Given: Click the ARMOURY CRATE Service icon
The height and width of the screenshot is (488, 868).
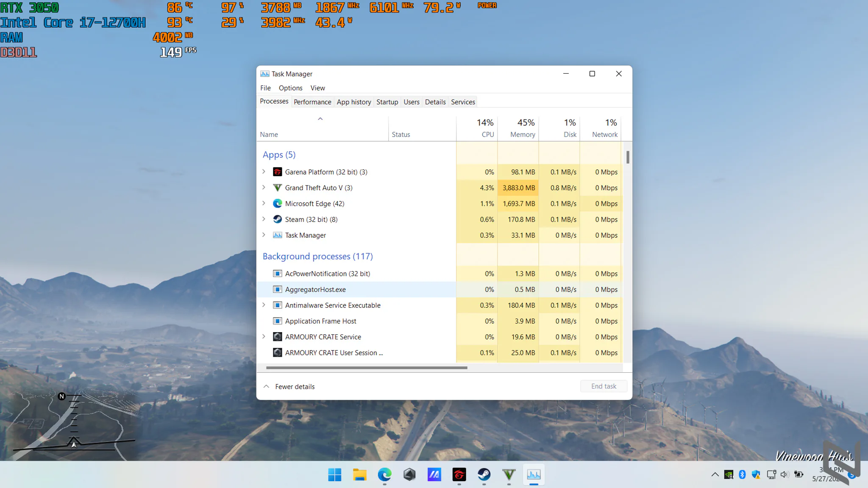Looking at the screenshot, I should [x=277, y=337].
